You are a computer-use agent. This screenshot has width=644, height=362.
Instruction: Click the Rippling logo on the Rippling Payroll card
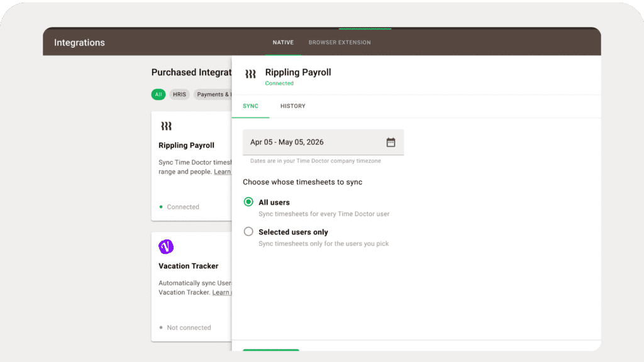(x=166, y=126)
